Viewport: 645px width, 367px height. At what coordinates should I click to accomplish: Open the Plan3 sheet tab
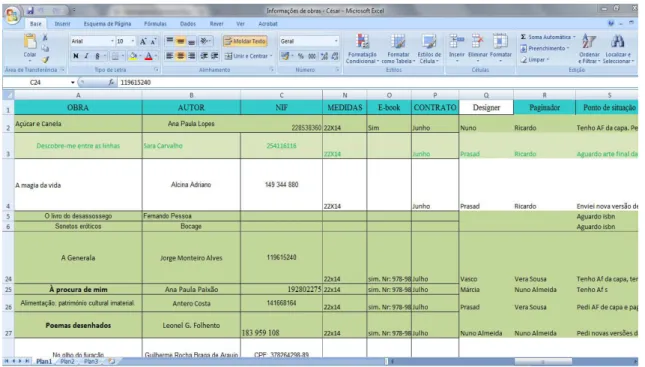point(91,361)
